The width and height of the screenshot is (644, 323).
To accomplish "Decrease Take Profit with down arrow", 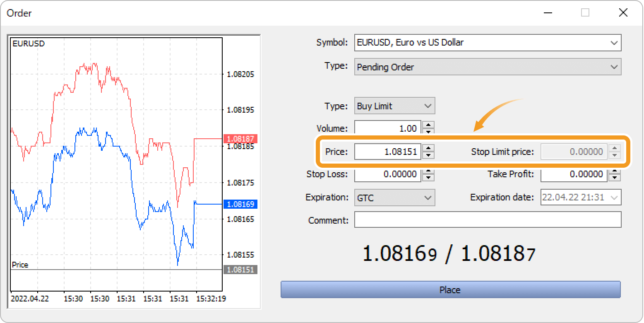I will [615, 178].
